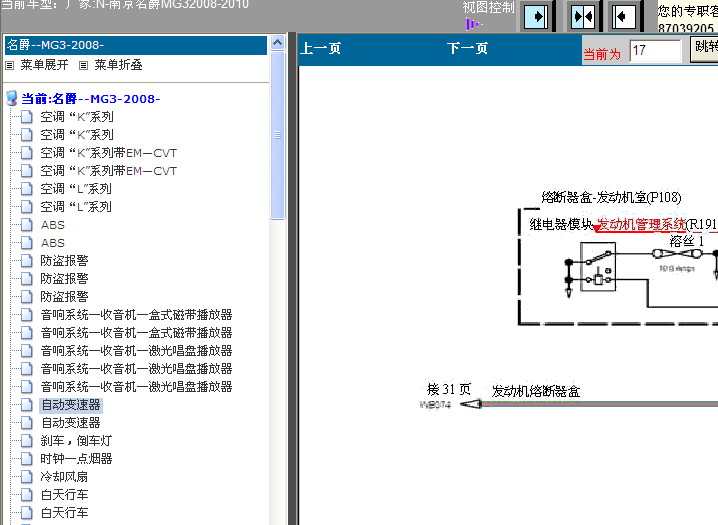Image resolution: width=718 pixels, height=525 pixels.
Task: Click the scroll up arrow in tree panel
Action: [x=277, y=43]
